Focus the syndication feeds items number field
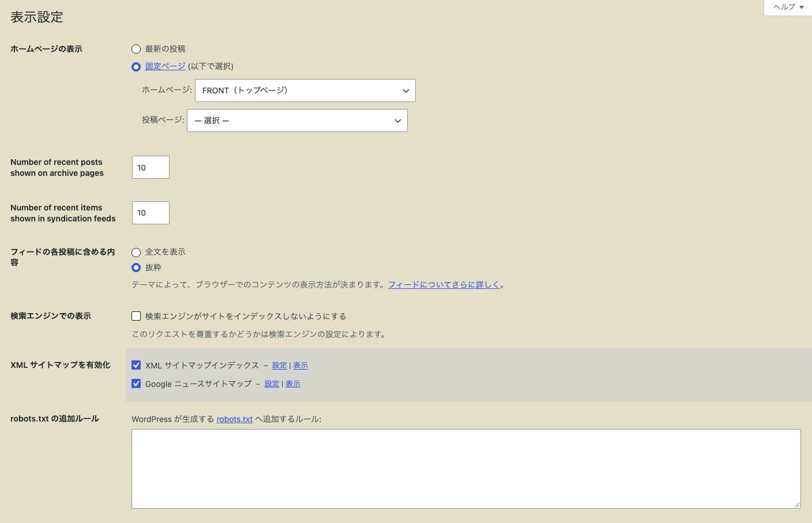This screenshot has height=523, width=812. (151, 213)
